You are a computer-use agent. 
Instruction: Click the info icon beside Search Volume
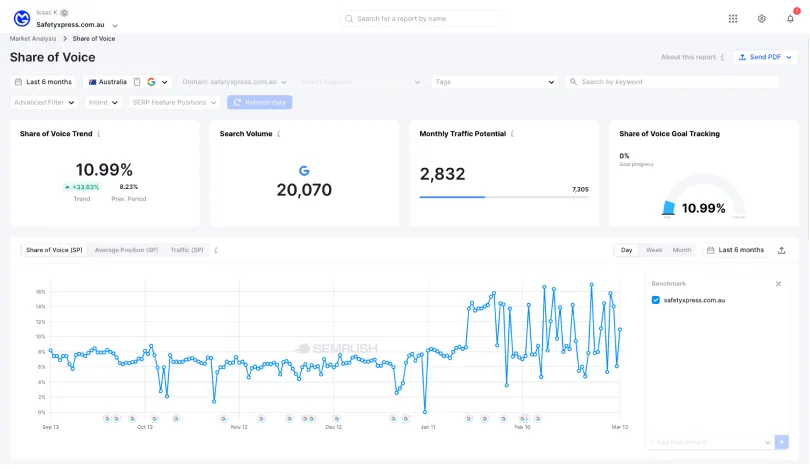click(x=278, y=134)
